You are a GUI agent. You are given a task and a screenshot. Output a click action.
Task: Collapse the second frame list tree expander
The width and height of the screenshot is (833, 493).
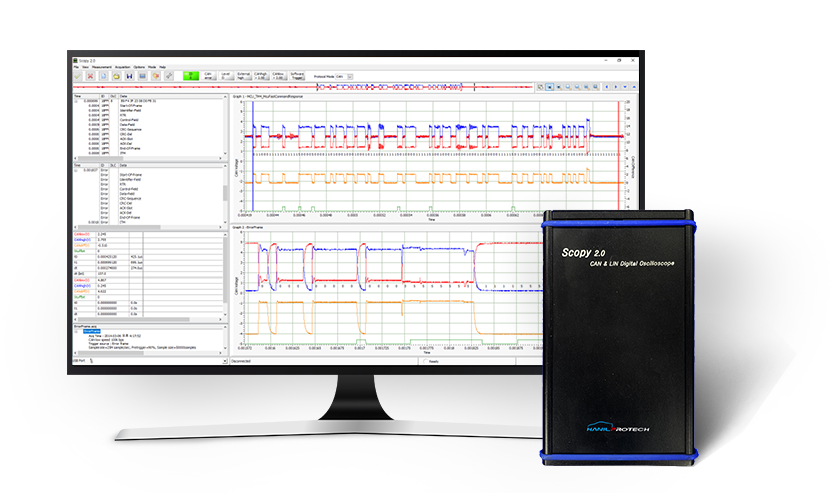point(76,171)
